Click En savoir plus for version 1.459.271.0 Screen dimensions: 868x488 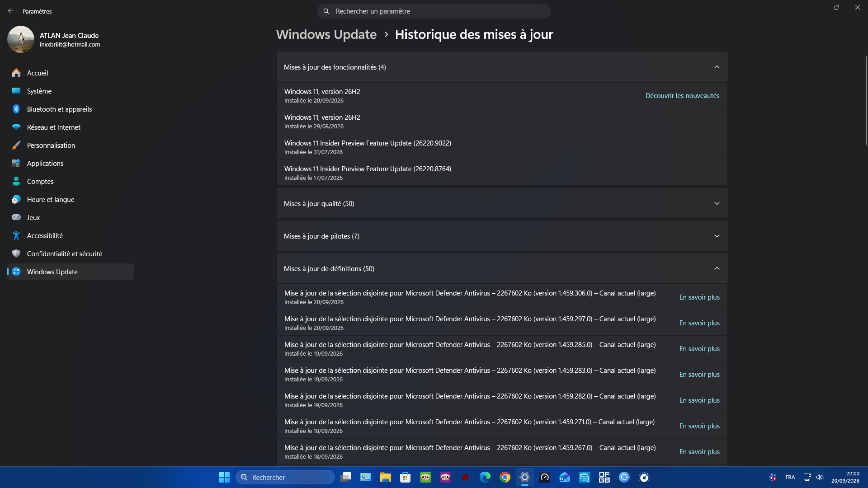(699, 426)
